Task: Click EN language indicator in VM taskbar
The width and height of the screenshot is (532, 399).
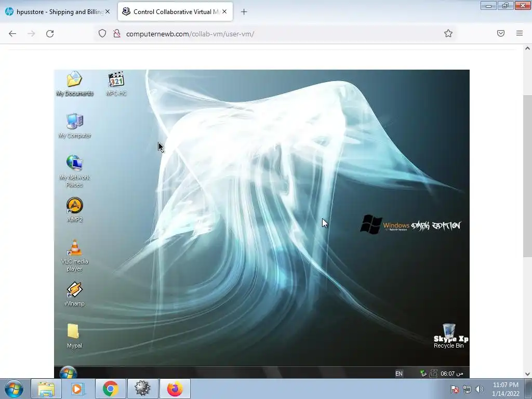Action: [398, 374]
